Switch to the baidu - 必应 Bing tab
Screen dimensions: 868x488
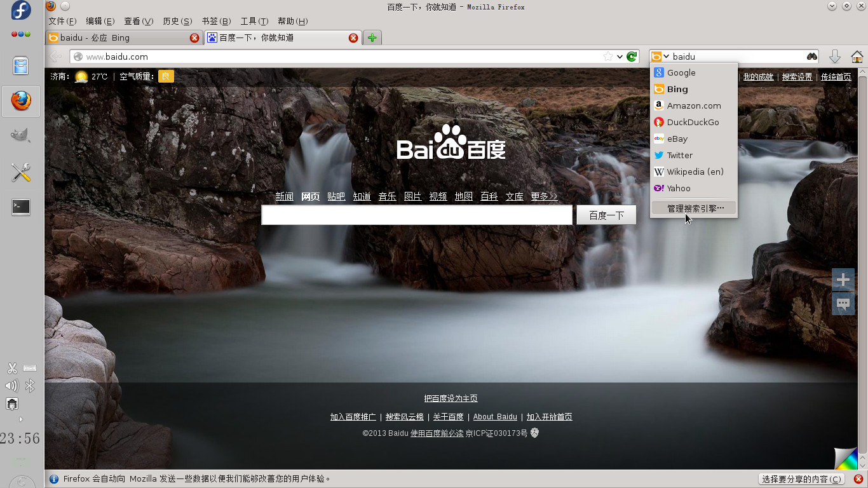click(x=125, y=38)
